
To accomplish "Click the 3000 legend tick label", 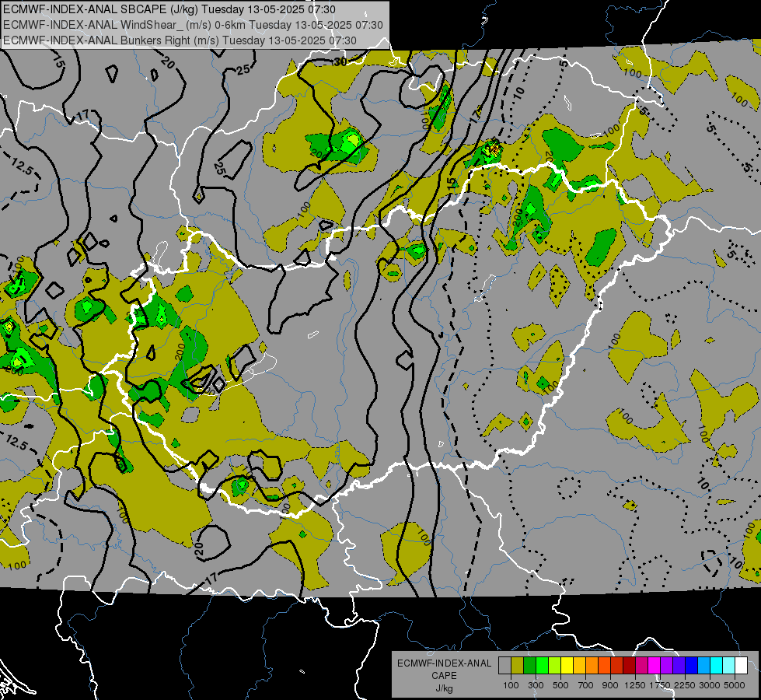I will [710, 685].
